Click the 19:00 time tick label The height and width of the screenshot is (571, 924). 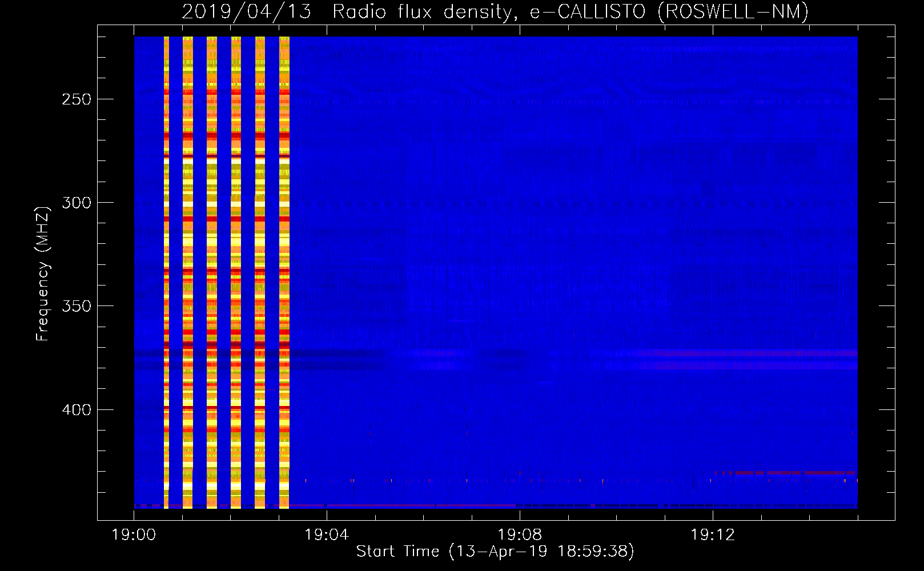click(134, 535)
